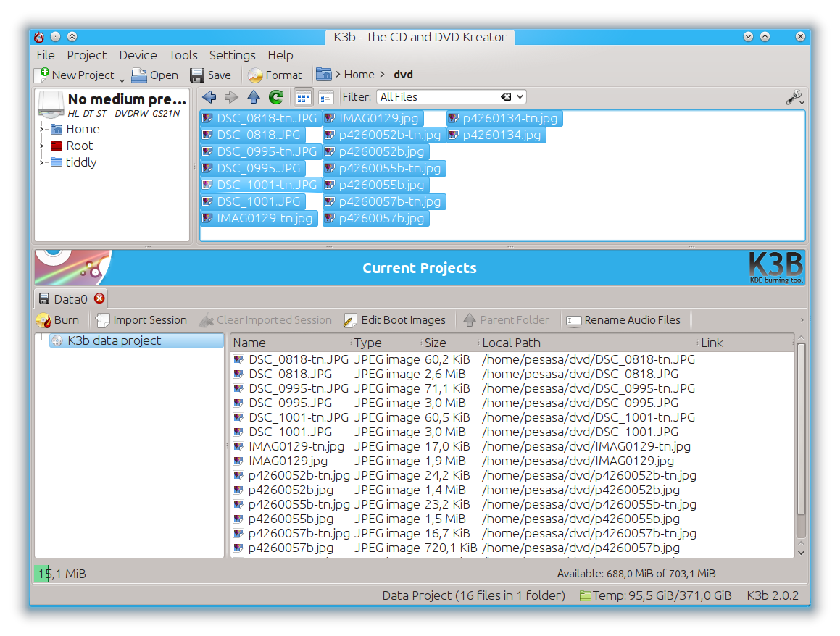Sort project files by Size column

(x=450, y=343)
